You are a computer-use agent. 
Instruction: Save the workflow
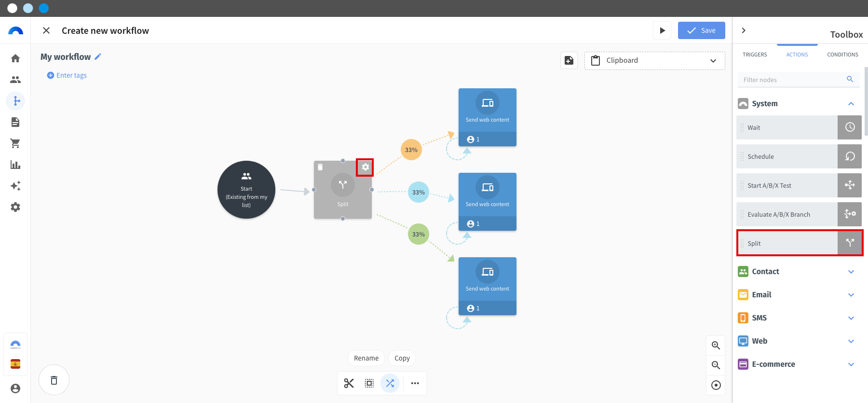(701, 30)
